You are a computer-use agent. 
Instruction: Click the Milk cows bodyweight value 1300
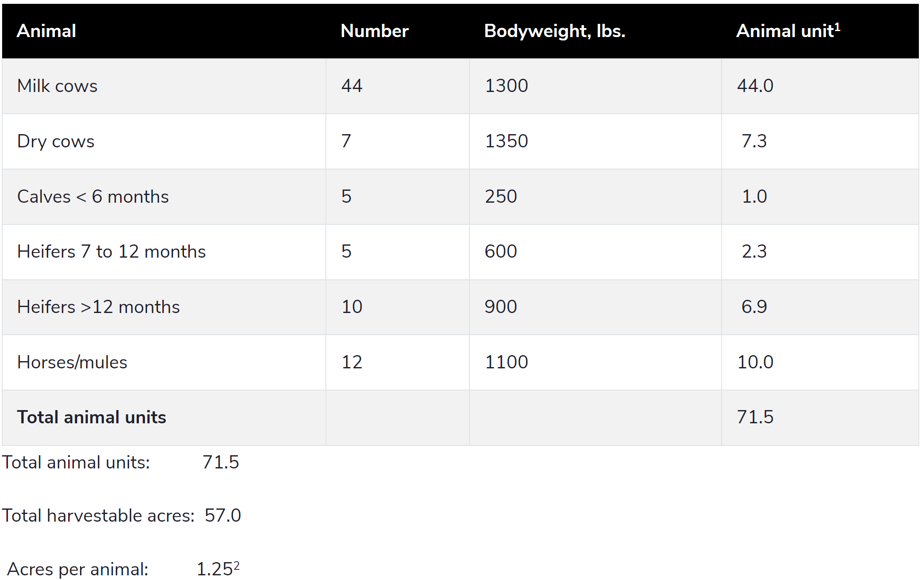click(x=506, y=86)
